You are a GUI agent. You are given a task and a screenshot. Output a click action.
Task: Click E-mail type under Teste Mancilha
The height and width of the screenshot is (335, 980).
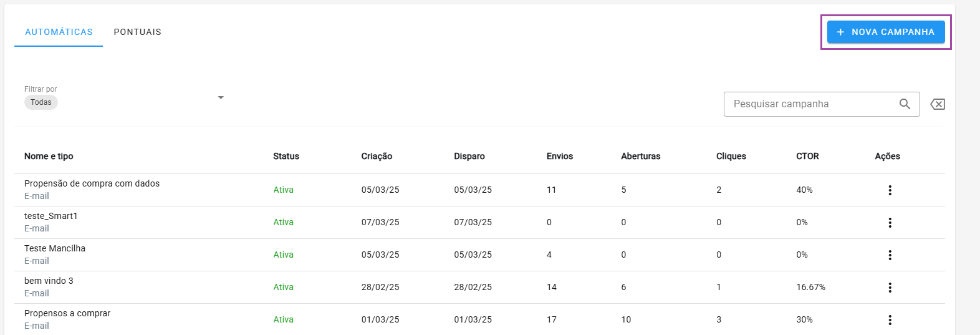tap(37, 261)
